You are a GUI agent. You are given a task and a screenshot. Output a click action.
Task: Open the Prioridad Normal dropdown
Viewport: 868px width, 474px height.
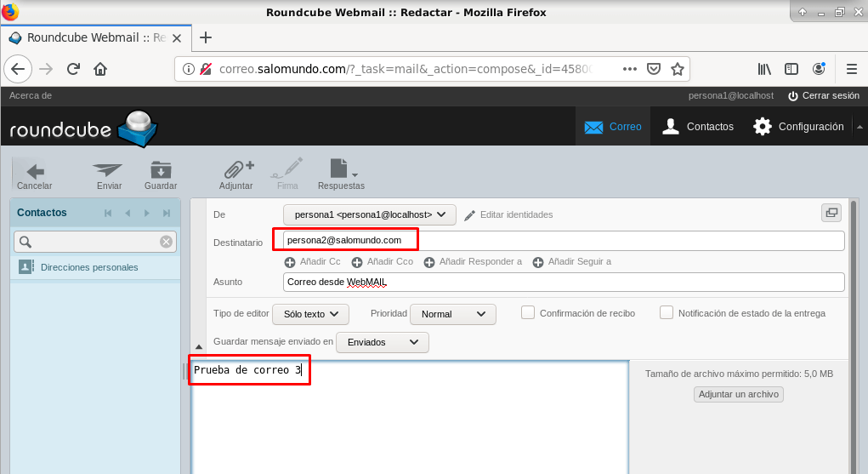(452, 314)
